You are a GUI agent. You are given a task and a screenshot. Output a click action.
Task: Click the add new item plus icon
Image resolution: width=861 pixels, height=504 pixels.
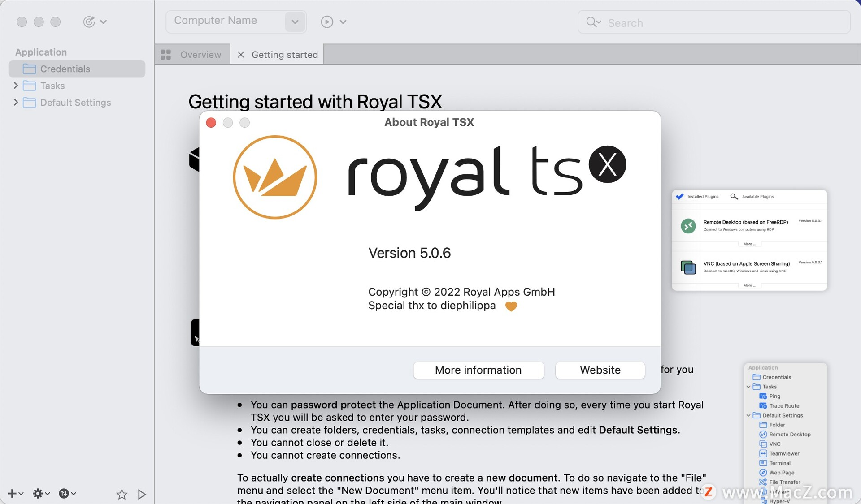[x=12, y=493]
